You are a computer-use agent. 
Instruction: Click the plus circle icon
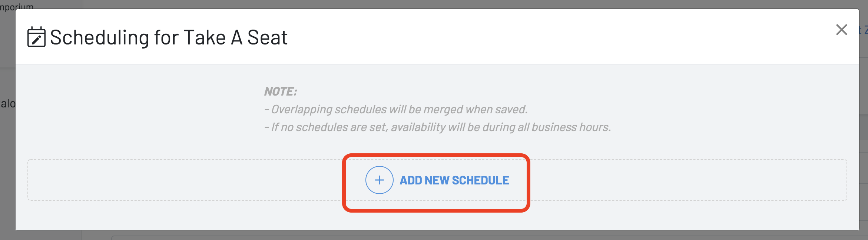coord(379,180)
